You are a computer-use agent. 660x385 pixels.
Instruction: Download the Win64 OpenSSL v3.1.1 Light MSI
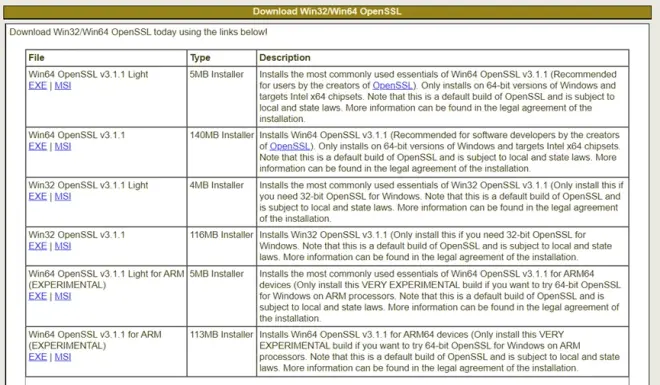click(63, 85)
